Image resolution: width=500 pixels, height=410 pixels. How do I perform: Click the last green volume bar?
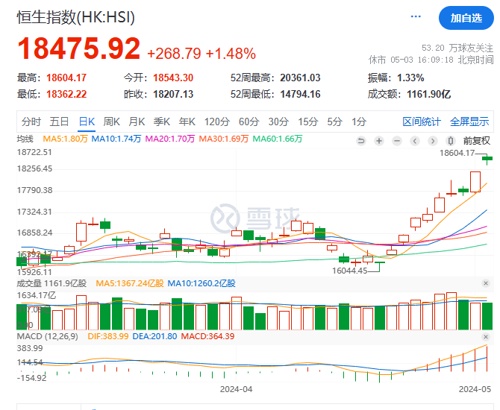[x=487, y=316]
